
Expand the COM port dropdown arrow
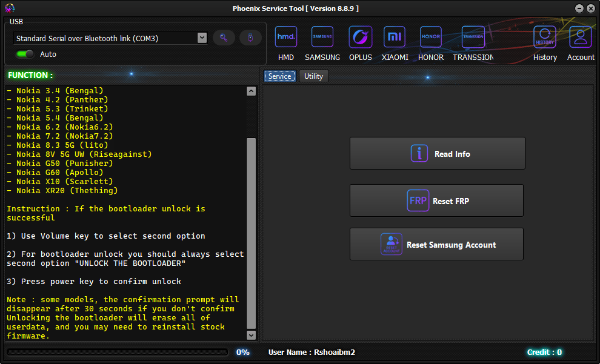tap(202, 38)
